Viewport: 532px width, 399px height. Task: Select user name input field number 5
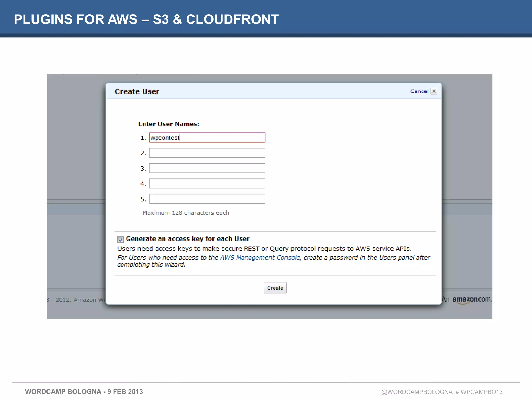(207, 199)
